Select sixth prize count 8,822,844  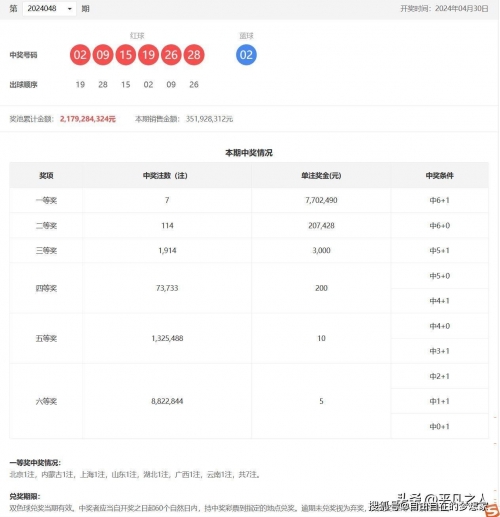[167, 401]
